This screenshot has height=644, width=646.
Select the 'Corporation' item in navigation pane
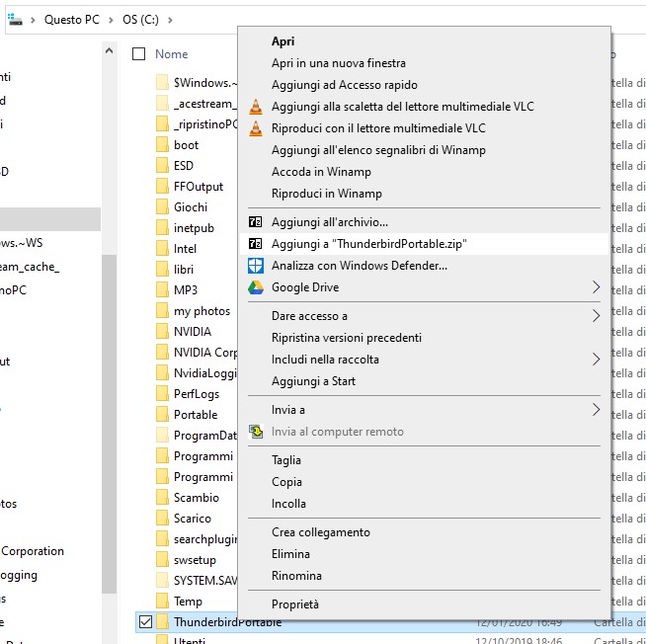coord(33,551)
